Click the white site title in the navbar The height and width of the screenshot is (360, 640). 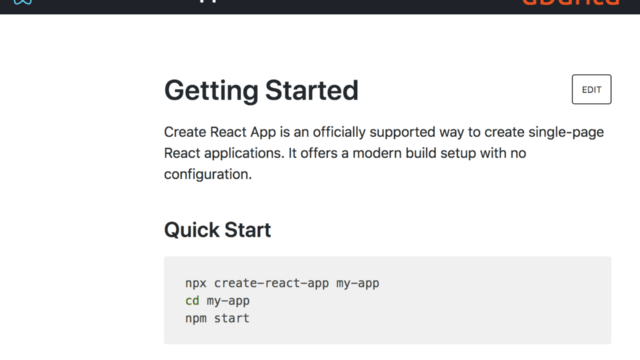[208, 1]
